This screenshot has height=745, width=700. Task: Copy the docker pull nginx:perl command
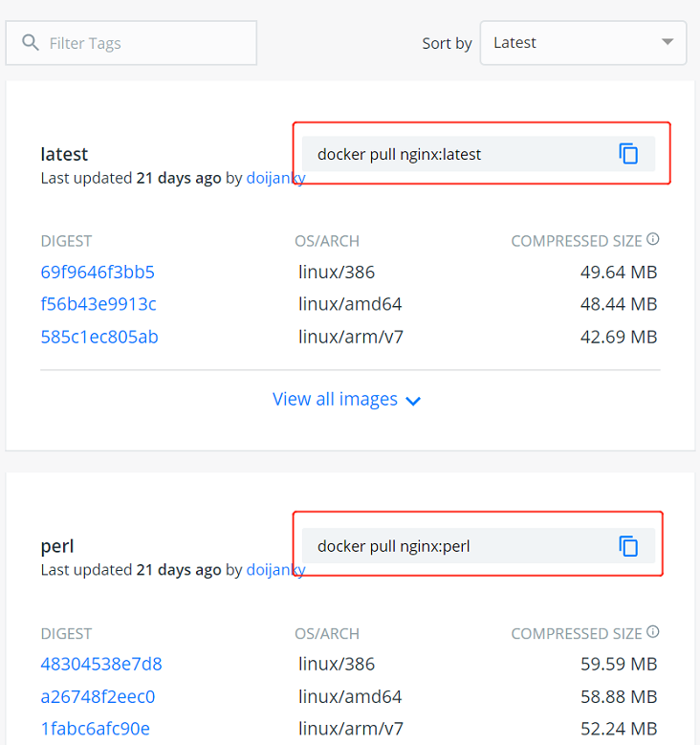click(628, 546)
